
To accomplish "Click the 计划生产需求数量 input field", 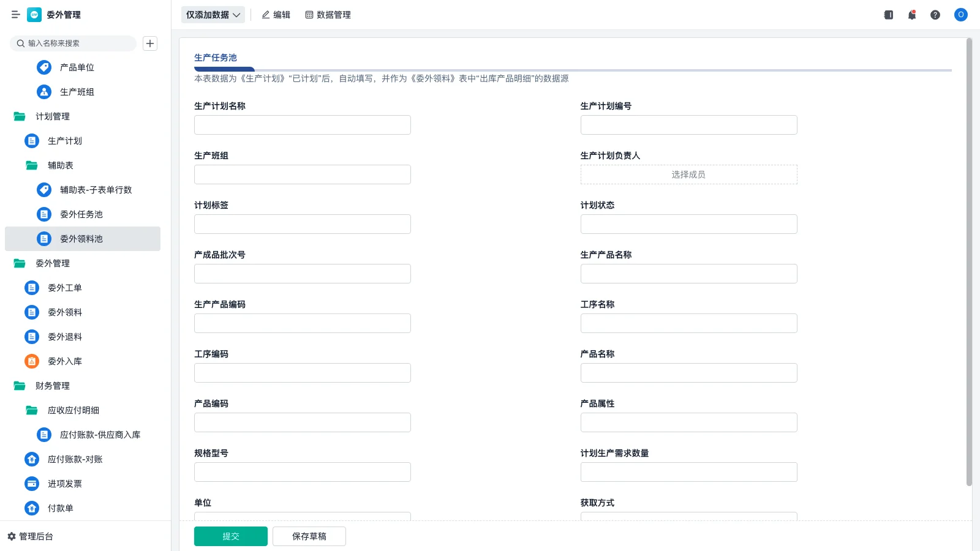I will (689, 472).
